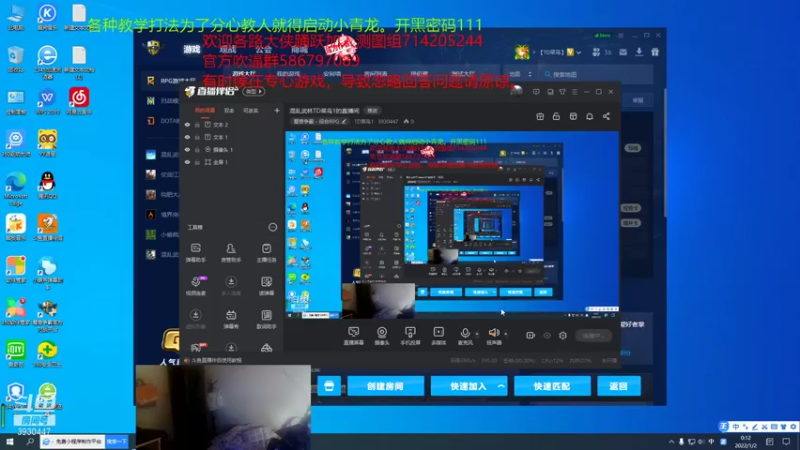Viewport: 800px width, 450px height.
Task: Toggle the preview eye icon beside settings gear
Action: tap(547, 335)
